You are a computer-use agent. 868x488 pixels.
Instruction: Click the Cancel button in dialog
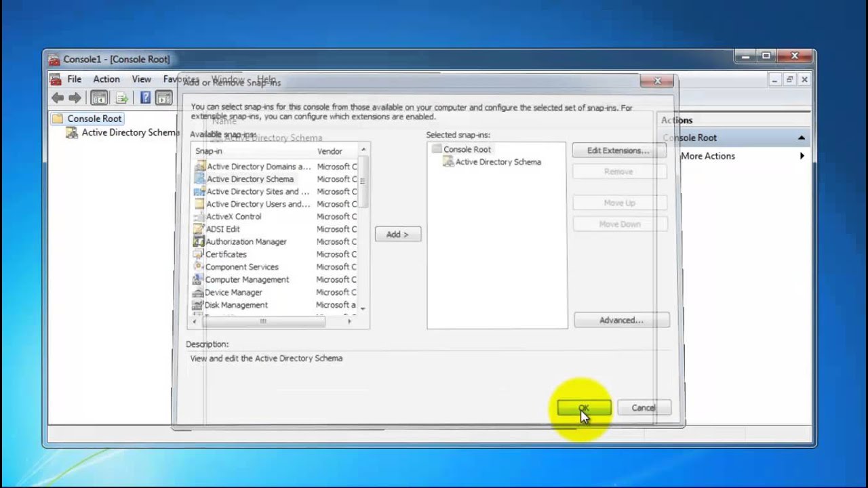[644, 408]
